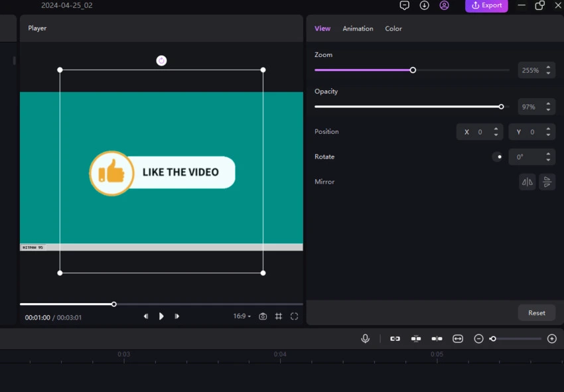
Task: Start voice-over recording with microphone icon
Action: click(x=365, y=338)
